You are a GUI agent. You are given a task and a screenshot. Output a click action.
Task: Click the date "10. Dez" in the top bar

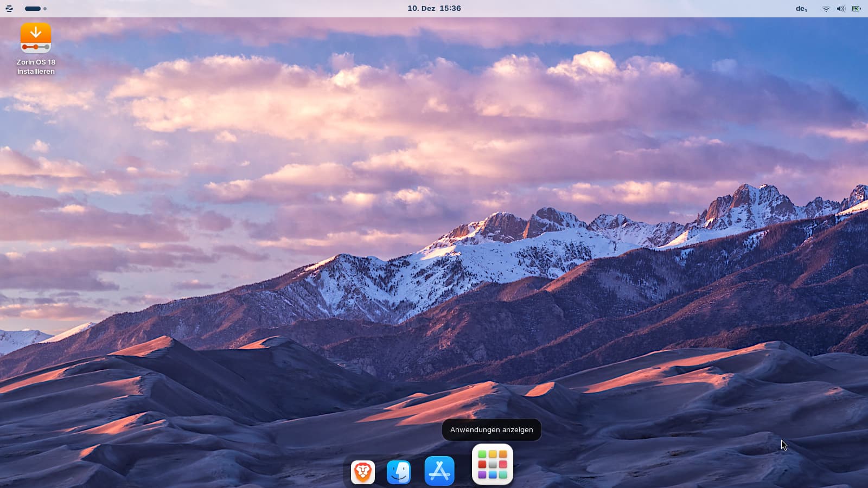[x=421, y=9]
